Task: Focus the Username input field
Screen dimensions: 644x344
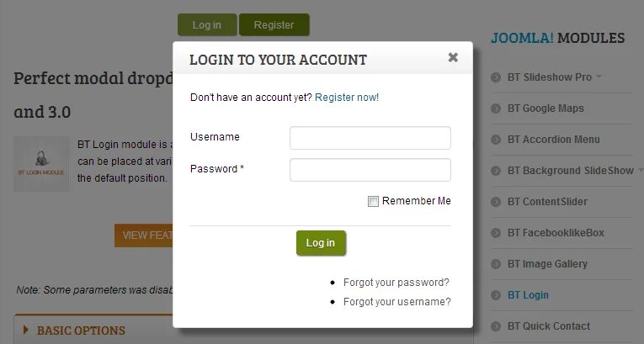Action: pos(370,138)
